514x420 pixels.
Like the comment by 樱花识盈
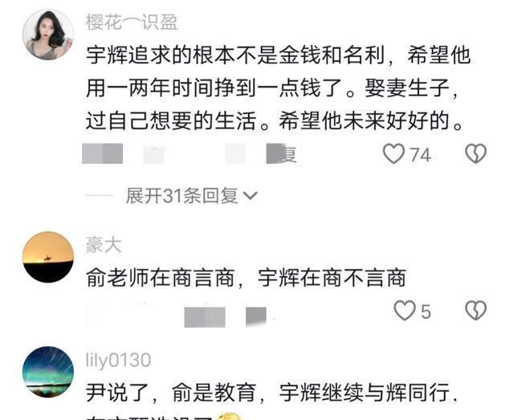coord(394,153)
